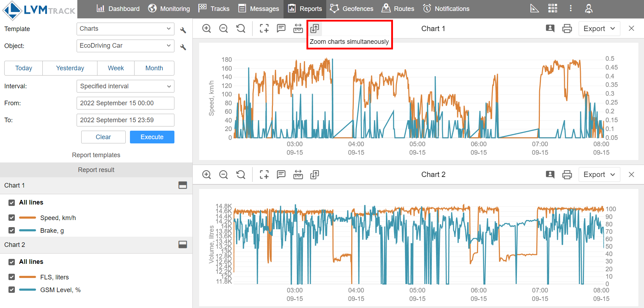Image resolution: width=644 pixels, height=308 pixels.
Task: Click the From date input field
Action: (x=125, y=103)
